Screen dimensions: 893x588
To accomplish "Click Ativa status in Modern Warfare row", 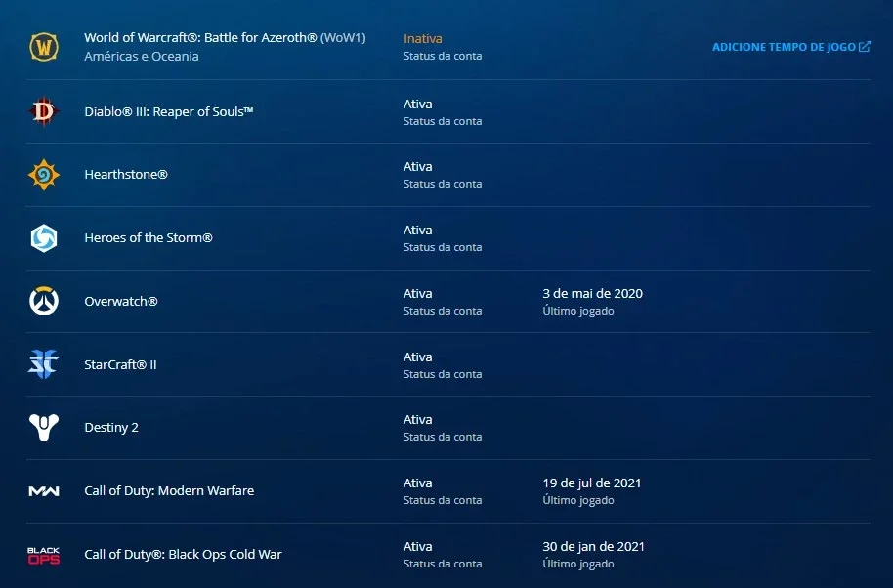I will (x=417, y=483).
